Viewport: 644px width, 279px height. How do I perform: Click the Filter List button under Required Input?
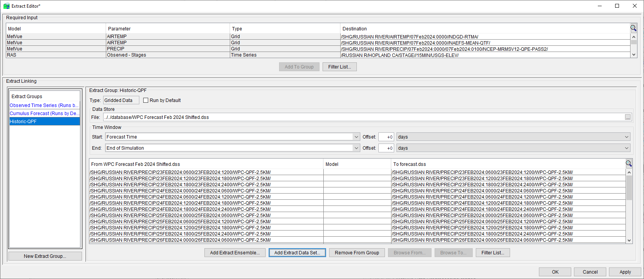coord(340,67)
